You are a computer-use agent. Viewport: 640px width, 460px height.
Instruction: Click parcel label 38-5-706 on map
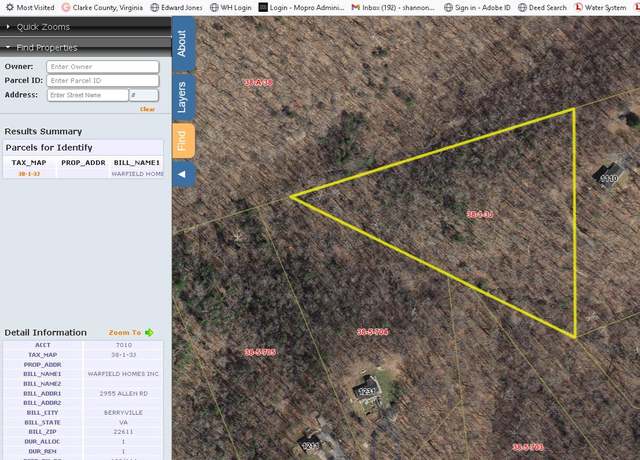[x=373, y=332]
